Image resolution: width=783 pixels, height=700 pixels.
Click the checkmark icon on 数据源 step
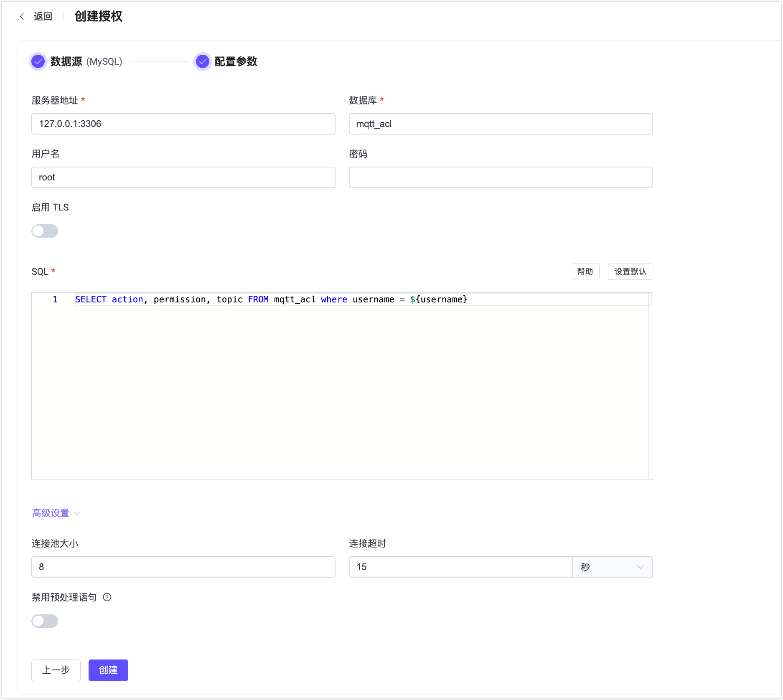click(38, 61)
